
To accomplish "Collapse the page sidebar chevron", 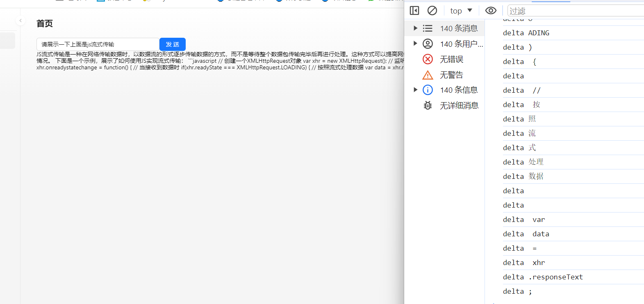I will (x=20, y=21).
